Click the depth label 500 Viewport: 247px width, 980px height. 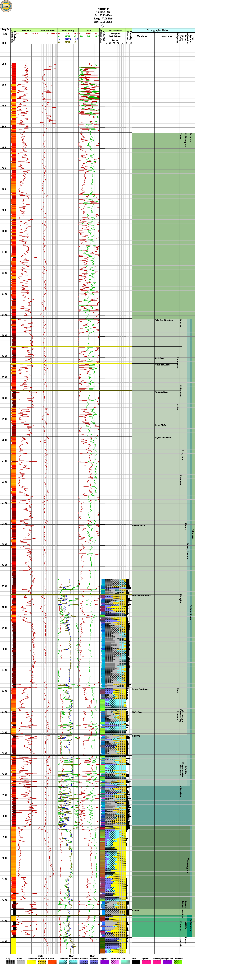click(x=4, y=127)
